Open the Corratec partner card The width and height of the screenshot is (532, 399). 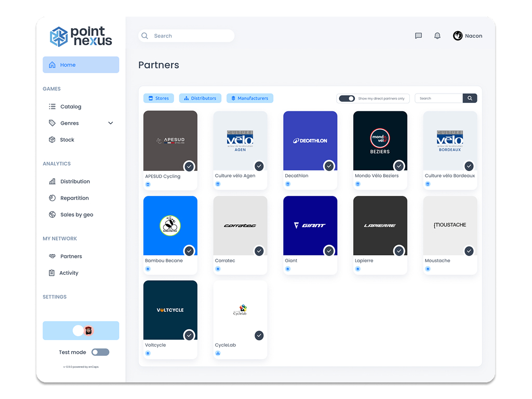point(240,234)
